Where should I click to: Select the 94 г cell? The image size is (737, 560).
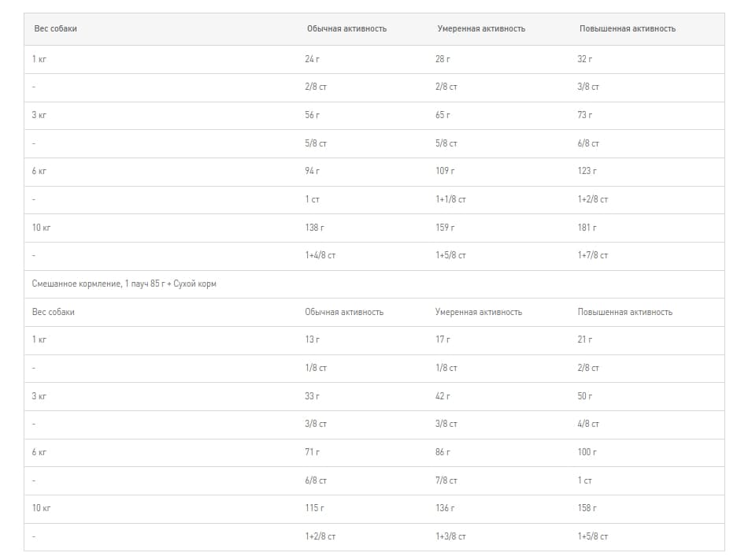[x=312, y=171]
